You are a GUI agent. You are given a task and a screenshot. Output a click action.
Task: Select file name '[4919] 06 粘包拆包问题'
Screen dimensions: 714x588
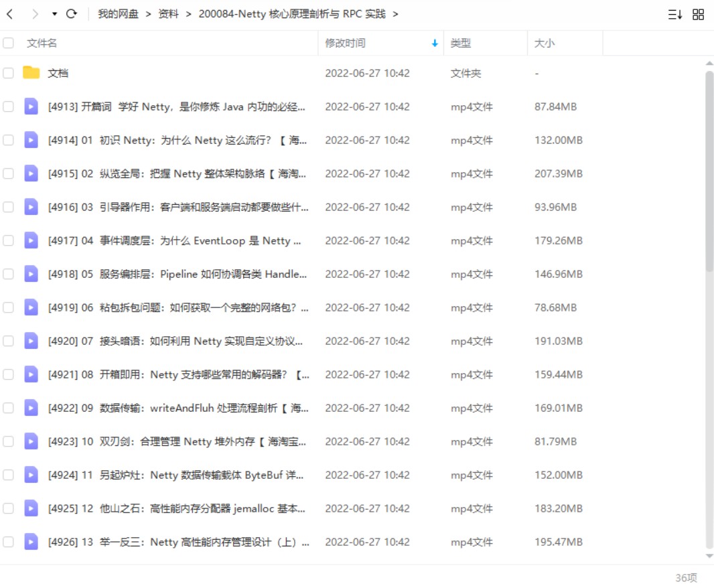[x=178, y=307]
